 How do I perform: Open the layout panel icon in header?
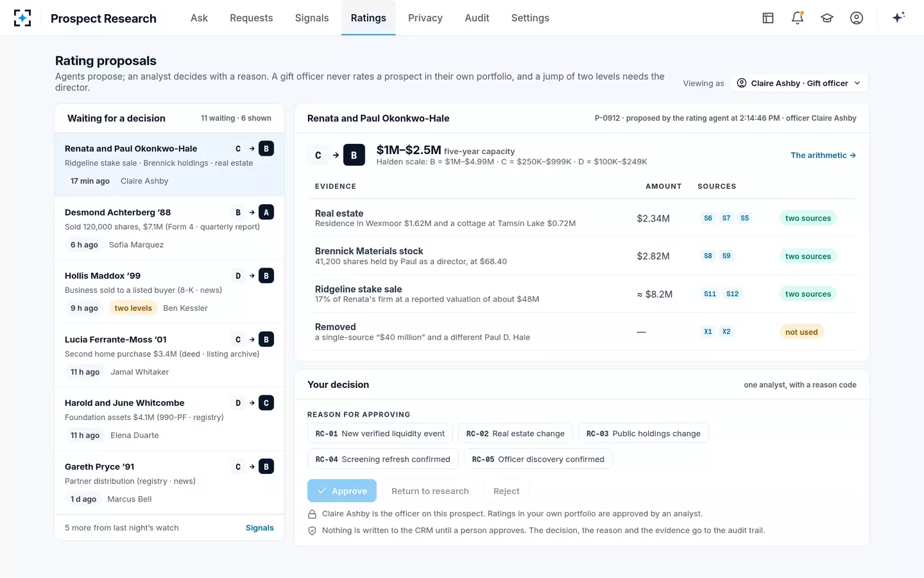(x=768, y=18)
